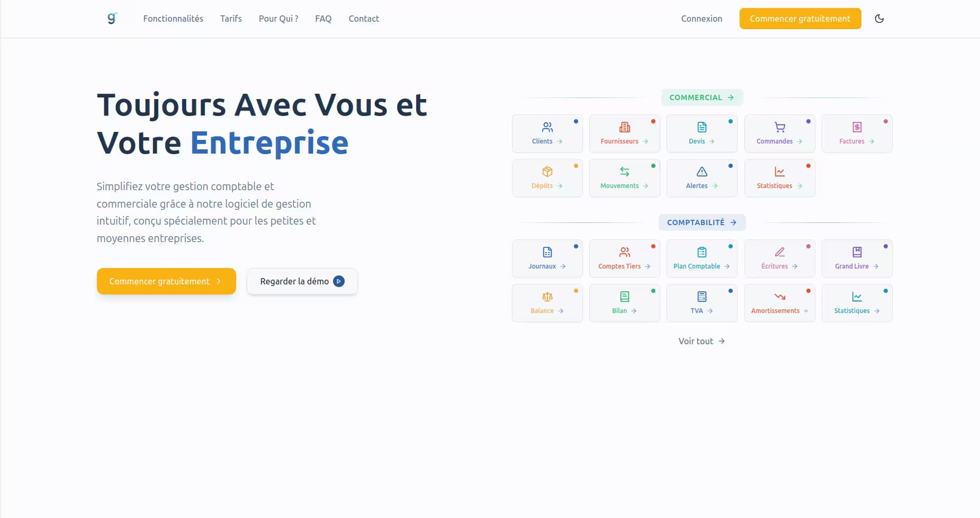Expand the COMMERCIAL section badge
The height and width of the screenshot is (518, 980).
point(702,97)
